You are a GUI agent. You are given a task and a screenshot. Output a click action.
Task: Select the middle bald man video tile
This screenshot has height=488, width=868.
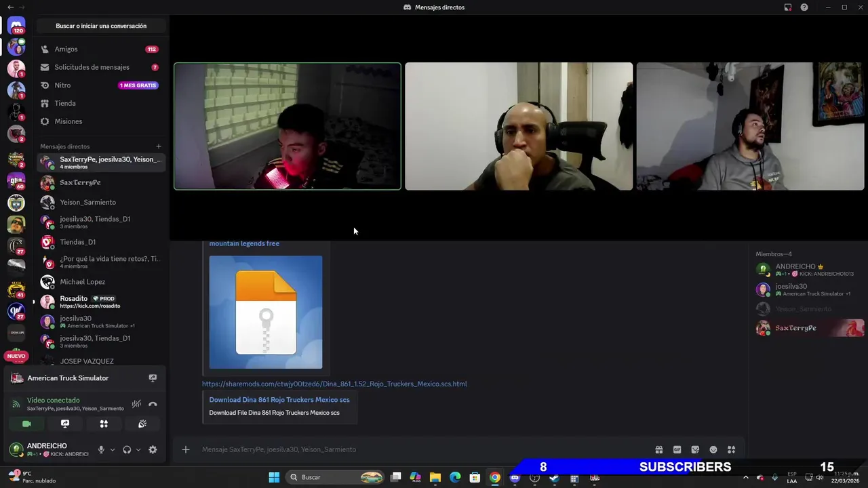coord(519,126)
